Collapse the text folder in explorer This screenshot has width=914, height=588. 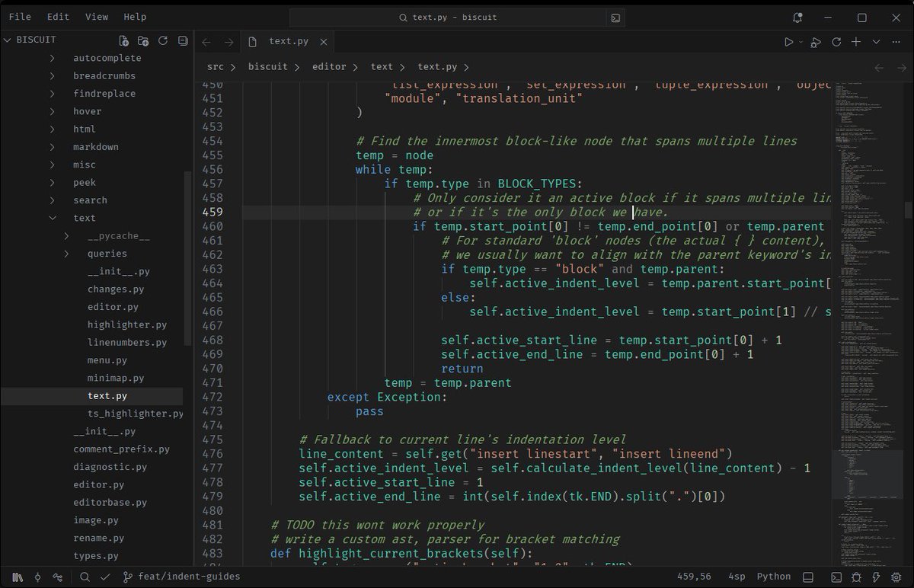pyautogui.click(x=53, y=218)
